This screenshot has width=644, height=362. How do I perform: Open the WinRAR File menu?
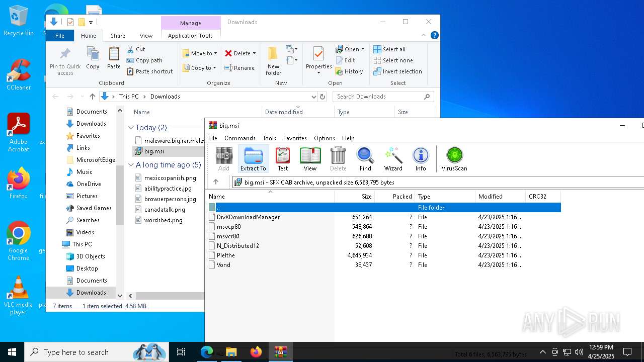pos(213,138)
